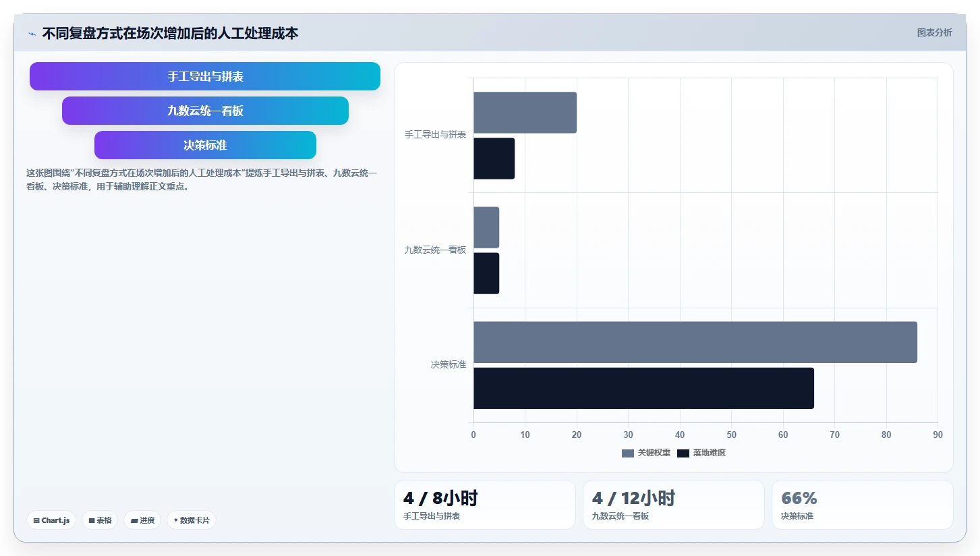Click the x-axis tick label 90
Image resolution: width=980 pixels, height=556 pixels.
pos(938,435)
